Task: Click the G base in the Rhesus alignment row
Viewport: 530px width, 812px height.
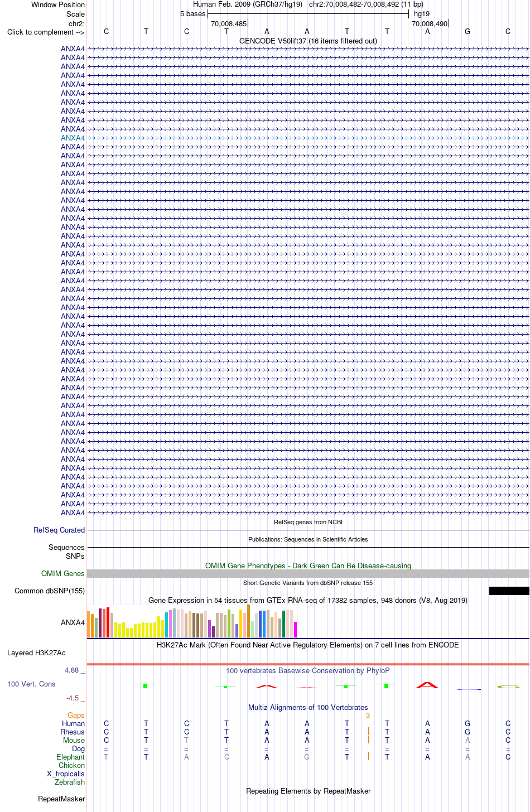Action: pos(468,732)
